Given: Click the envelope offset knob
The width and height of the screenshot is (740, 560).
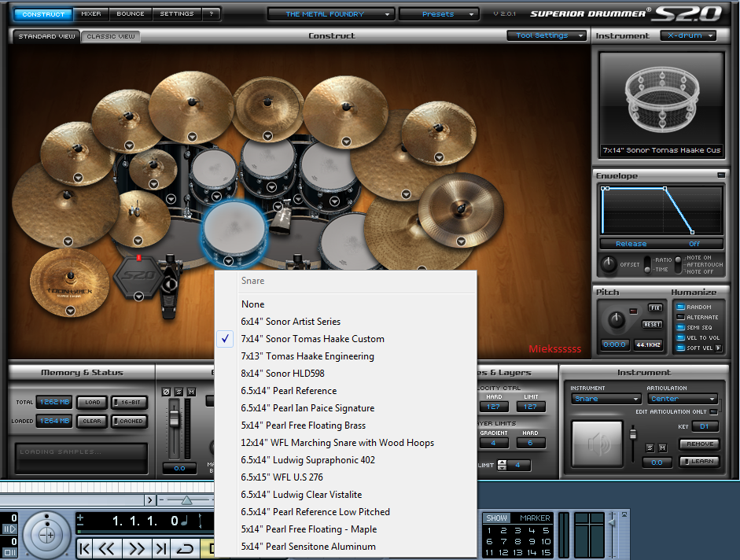Looking at the screenshot, I should point(609,263).
